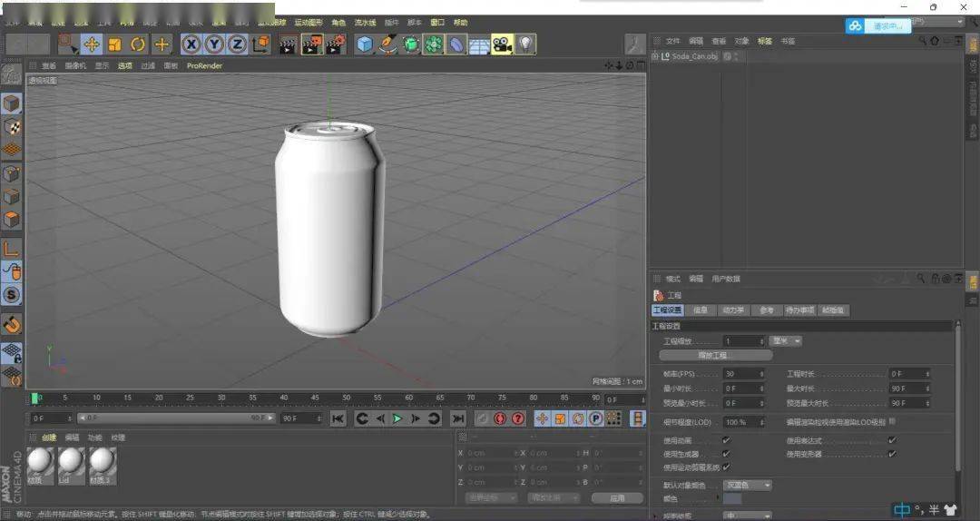Open the 厘米 unit dropdown
980x521 pixels.
tap(785, 341)
